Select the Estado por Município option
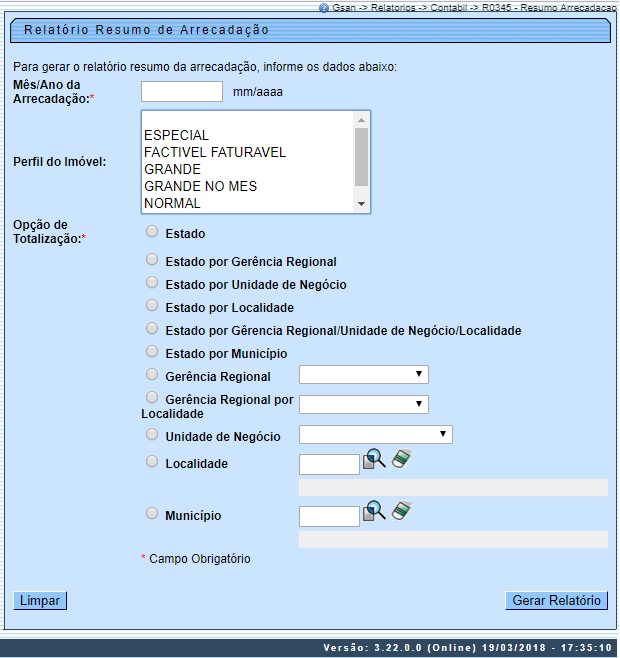This screenshot has width=620, height=658. pos(152,352)
